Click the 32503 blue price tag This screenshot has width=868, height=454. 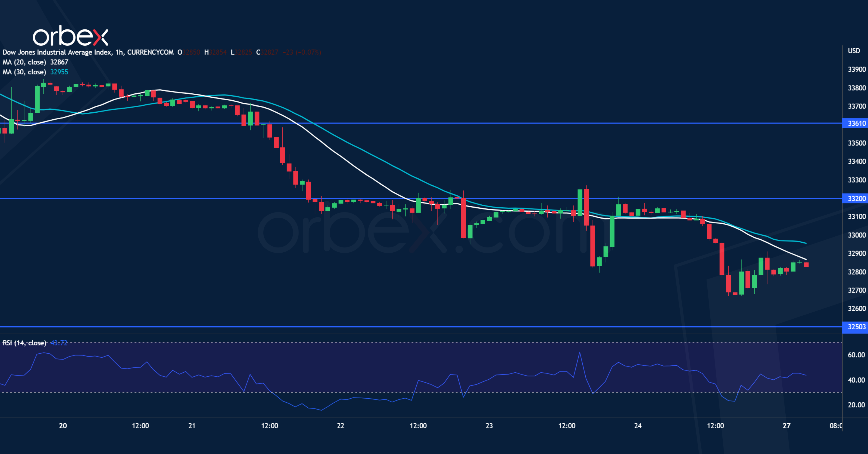tap(856, 327)
